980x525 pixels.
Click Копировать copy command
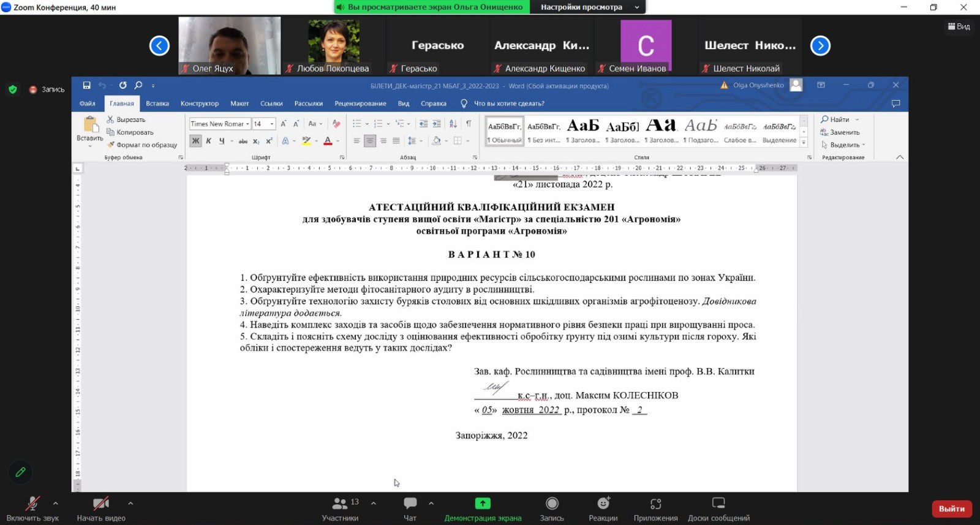point(130,132)
